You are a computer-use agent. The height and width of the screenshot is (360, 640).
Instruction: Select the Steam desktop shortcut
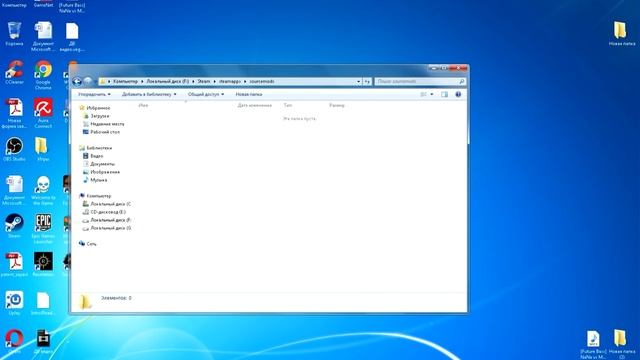pos(14,226)
